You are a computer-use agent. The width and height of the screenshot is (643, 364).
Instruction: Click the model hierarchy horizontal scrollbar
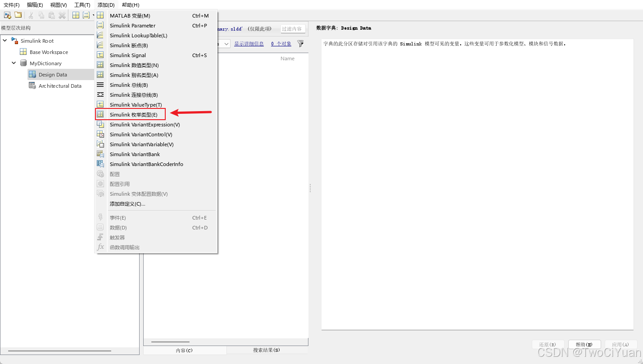point(59,351)
